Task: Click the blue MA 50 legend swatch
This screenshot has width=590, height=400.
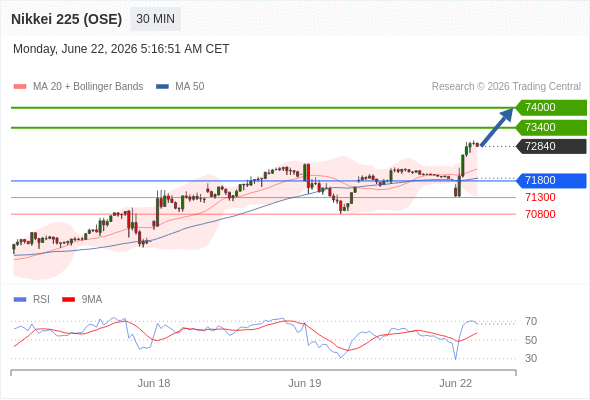Action: click(x=163, y=87)
